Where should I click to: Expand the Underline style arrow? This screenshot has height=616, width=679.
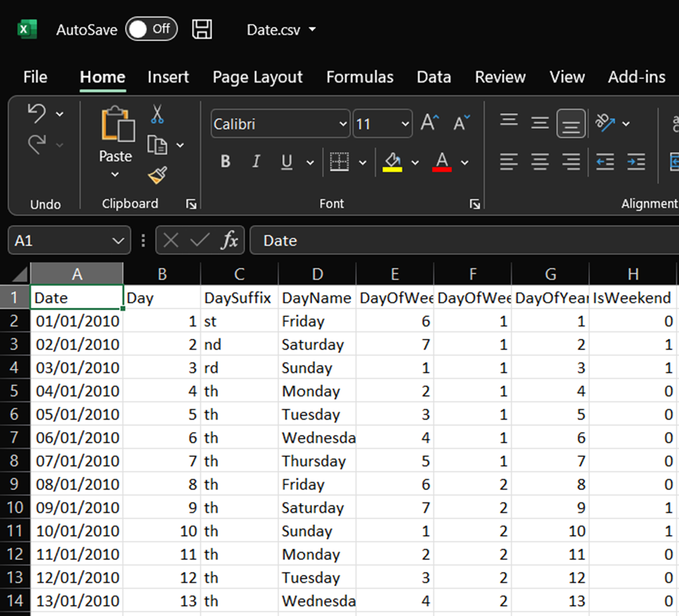[310, 163]
